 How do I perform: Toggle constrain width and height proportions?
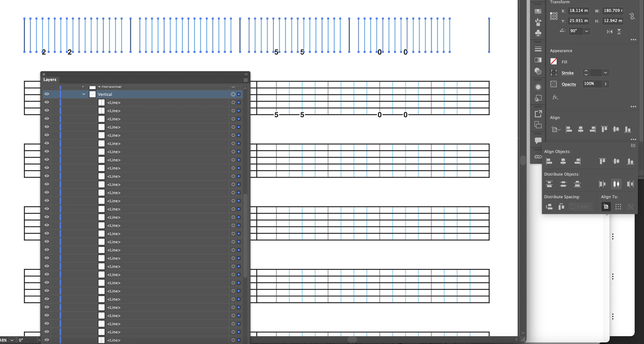click(632, 16)
